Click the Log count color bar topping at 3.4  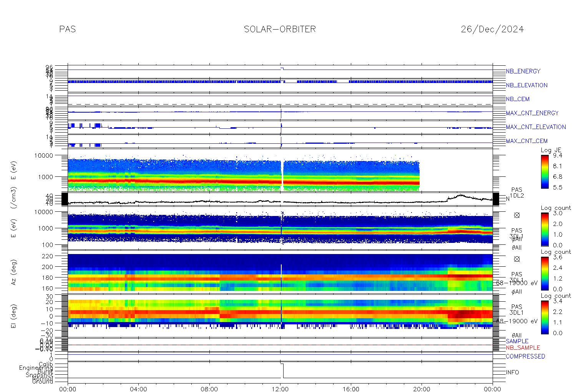544,317
